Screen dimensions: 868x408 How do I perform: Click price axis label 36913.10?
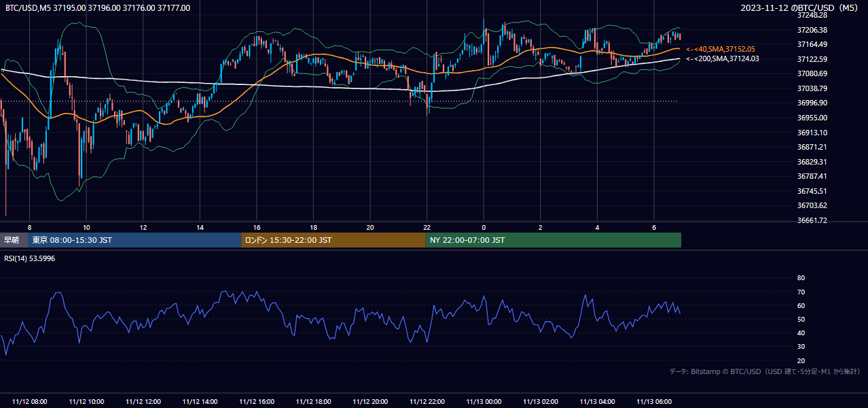point(812,133)
